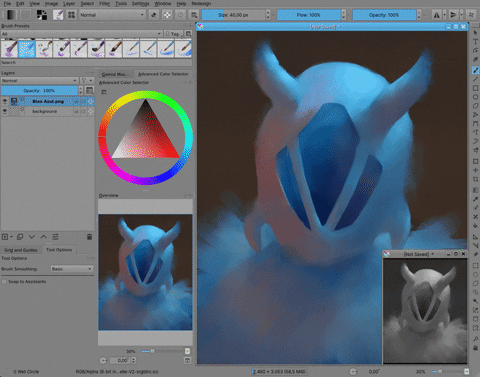Enable Snap to Assistants checkbox

(4, 282)
